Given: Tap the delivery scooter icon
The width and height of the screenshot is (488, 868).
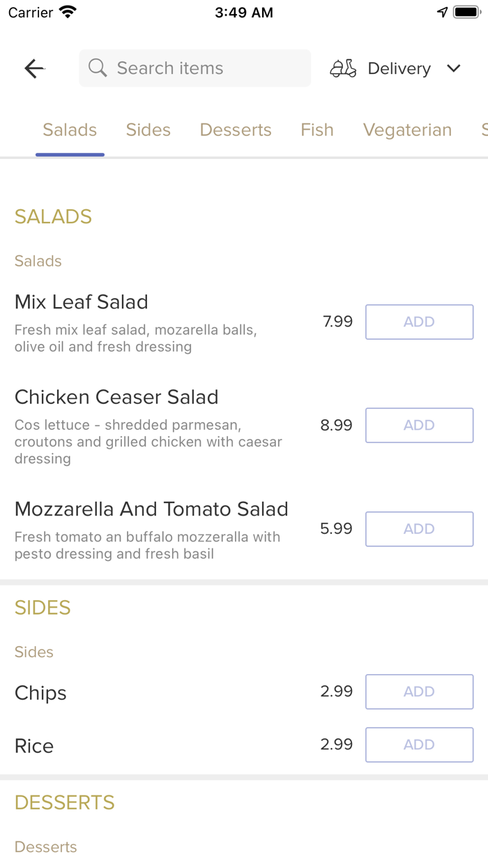Looking at the screenshot, I should (343, 68).
